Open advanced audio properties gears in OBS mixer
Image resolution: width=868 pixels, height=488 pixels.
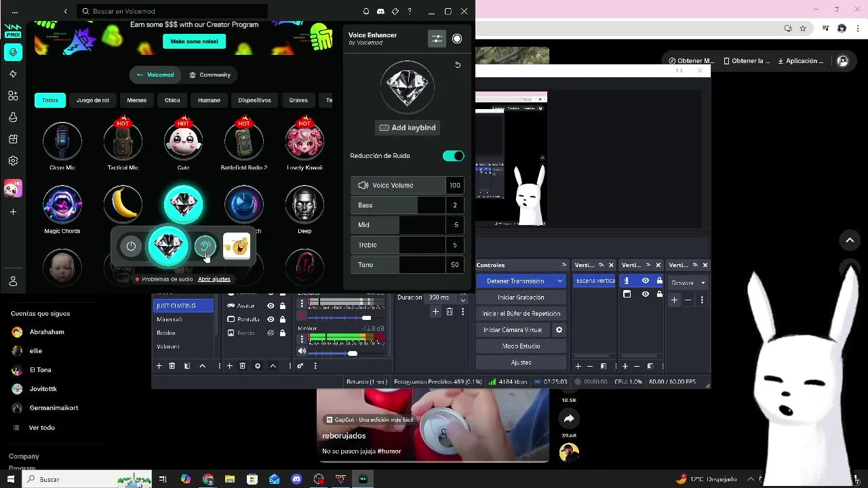(x=300, y=366)
